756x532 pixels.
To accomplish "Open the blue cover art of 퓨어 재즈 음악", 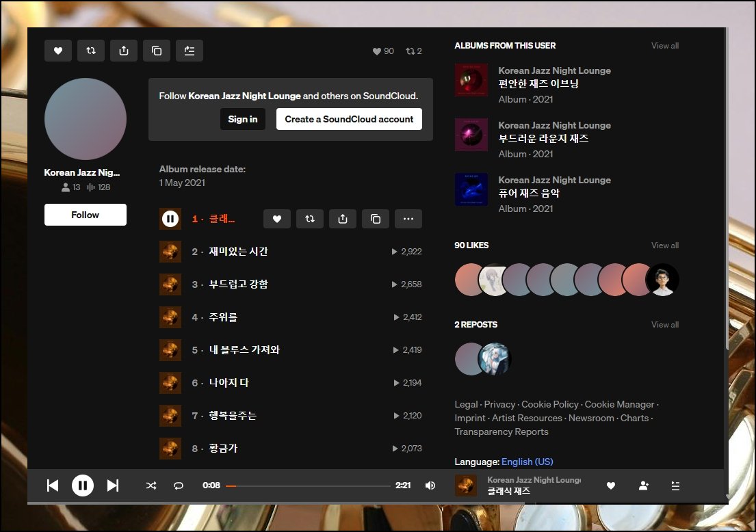I will [x=471, y=189].
